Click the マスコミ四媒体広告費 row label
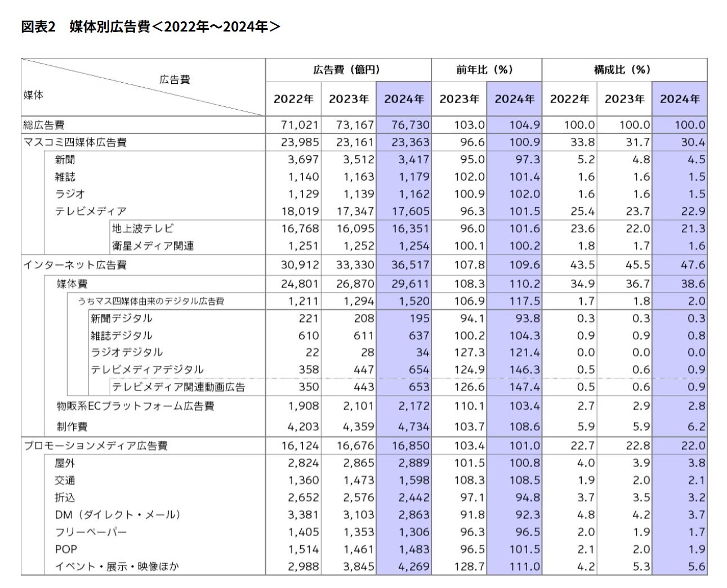This screenshot has width=727, height=588. click(x=75, y=142)
